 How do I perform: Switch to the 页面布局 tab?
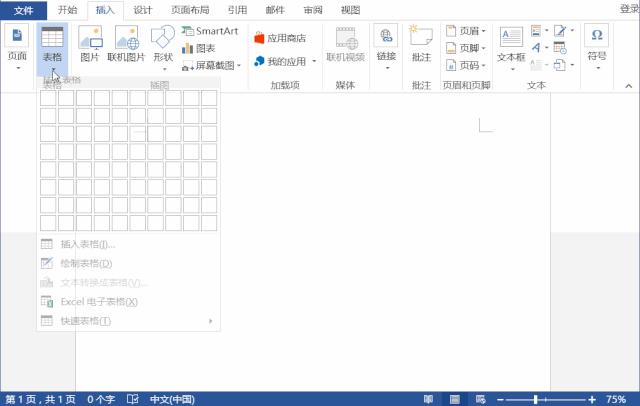pyautogui.click(x=190, y=10)
